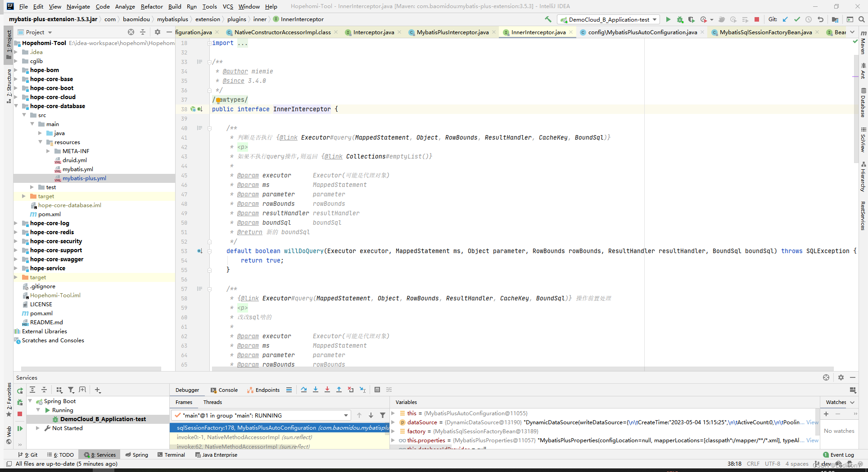This screenshot has width=868, height=472.
Task: Click the CRLF line separator status item
Action: coord(753,464)
